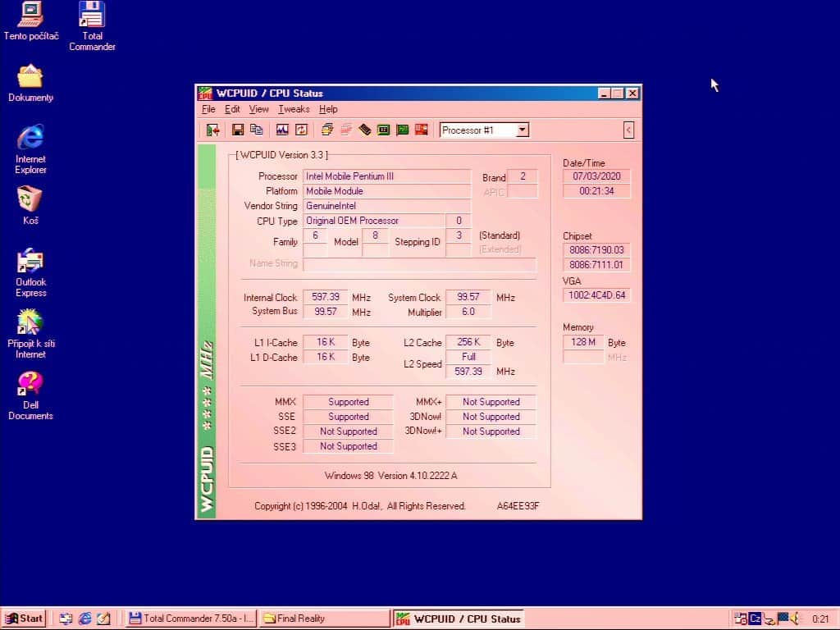Click the Refresh toolbar icon
Viewport: 840px width, 630px height.
click(301, 130)
